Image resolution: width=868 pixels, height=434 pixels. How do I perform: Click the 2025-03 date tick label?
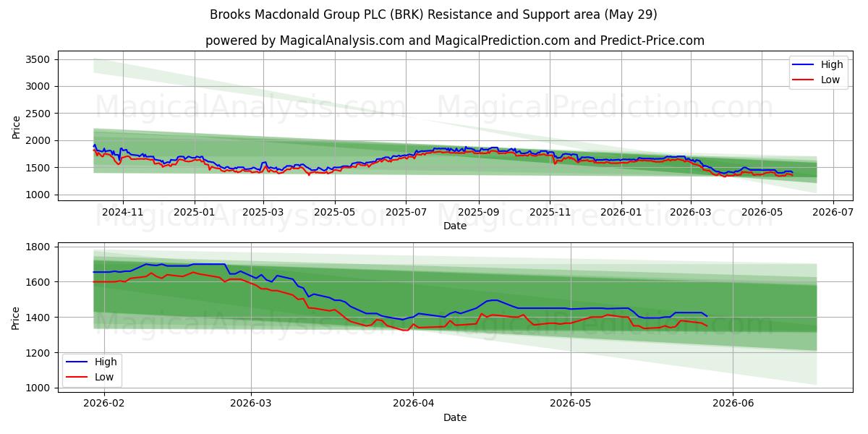[x=263, y=212]
